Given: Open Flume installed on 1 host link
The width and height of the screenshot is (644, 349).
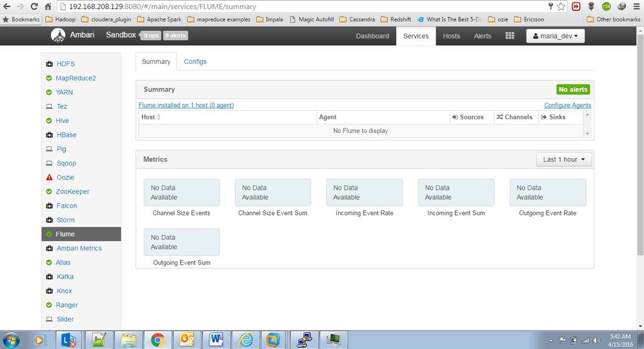Looking at the screenshot, I should pos(186,106).
